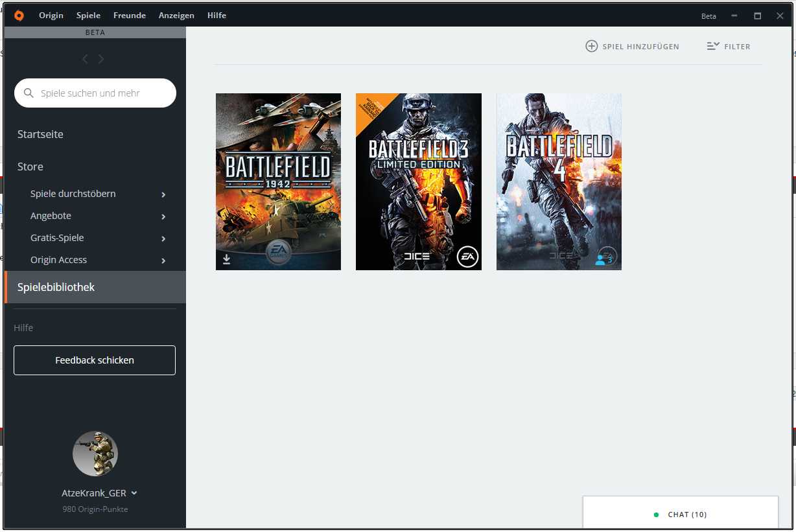
Task: Select the Battlefield 4 game cover
Action: [x=559, y=181]
